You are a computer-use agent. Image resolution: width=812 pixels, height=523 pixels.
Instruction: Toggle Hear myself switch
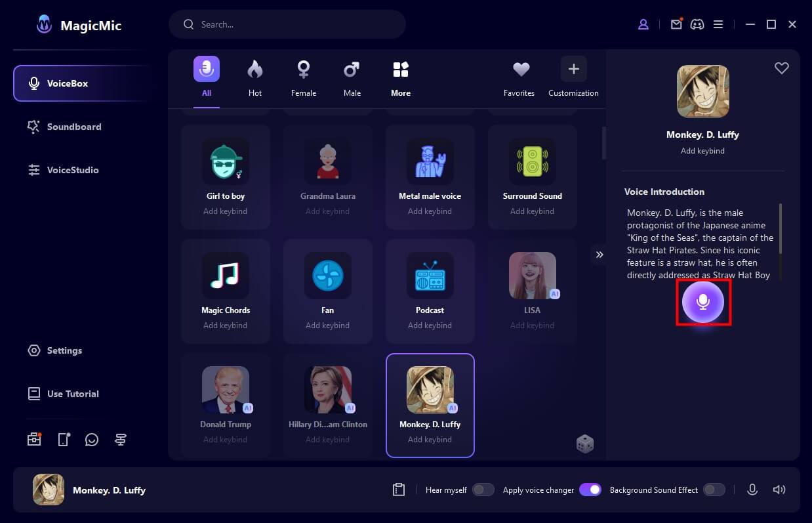click(483, 490)
